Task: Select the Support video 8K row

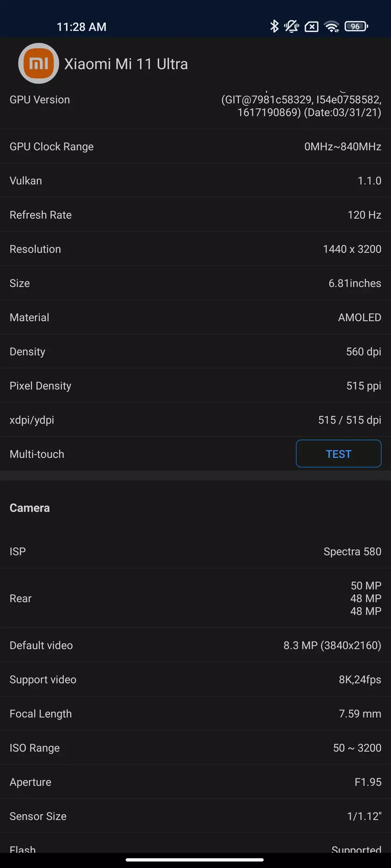Action: click(195, 680)
